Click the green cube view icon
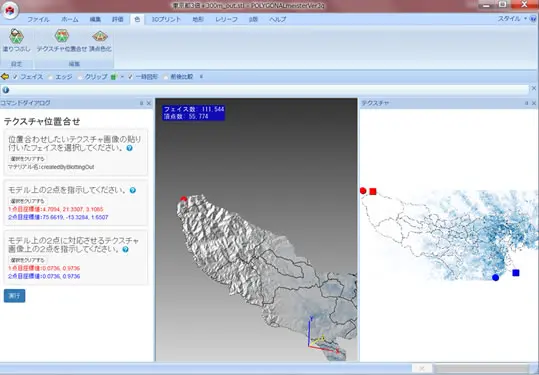Screen dimensions: 539x375 point(113,77)
